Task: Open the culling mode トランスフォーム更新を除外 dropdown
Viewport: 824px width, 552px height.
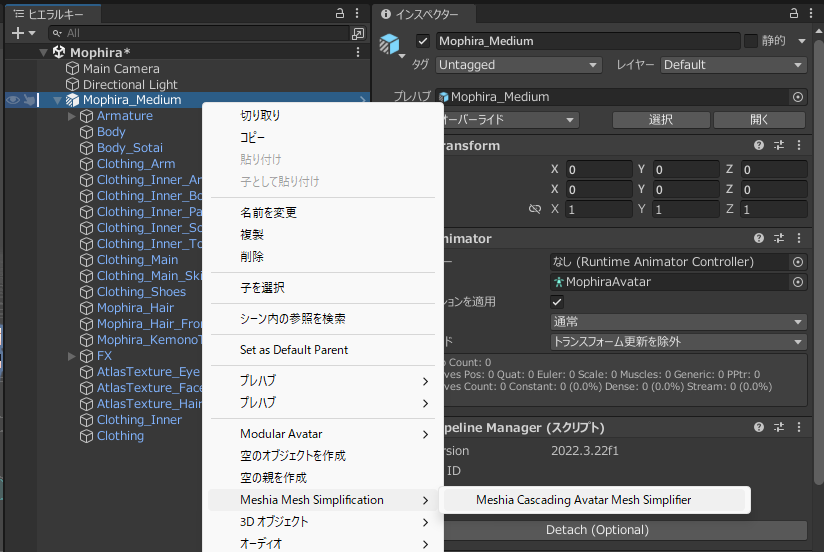Action: click(678, 342)
